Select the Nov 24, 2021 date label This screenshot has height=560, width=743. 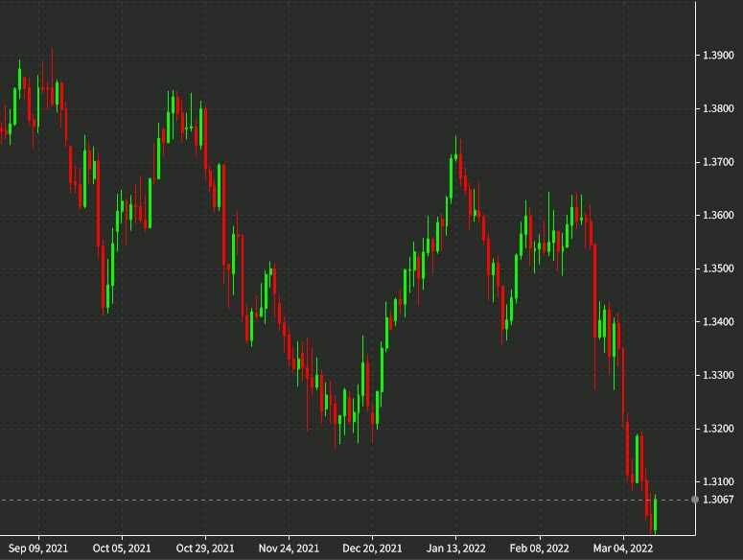[289, 548]
